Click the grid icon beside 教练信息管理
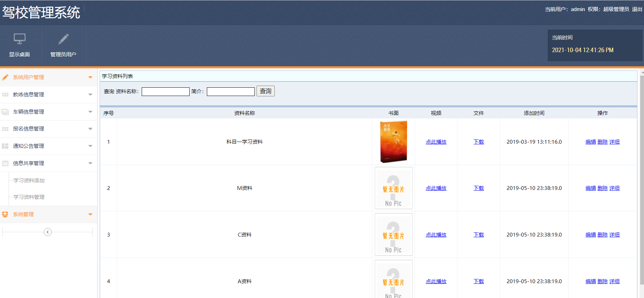644x298 pixels. click(5, 94)
